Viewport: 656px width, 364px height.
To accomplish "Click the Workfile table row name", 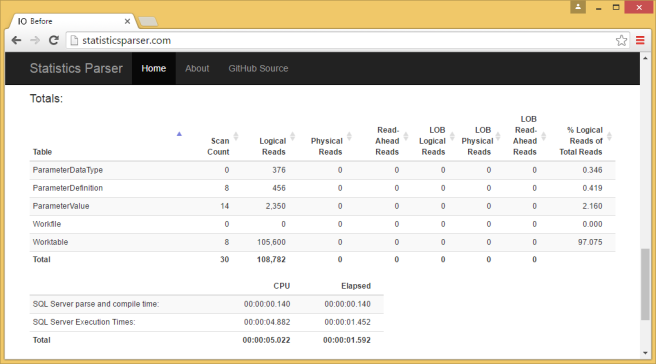I will [47, 224].
